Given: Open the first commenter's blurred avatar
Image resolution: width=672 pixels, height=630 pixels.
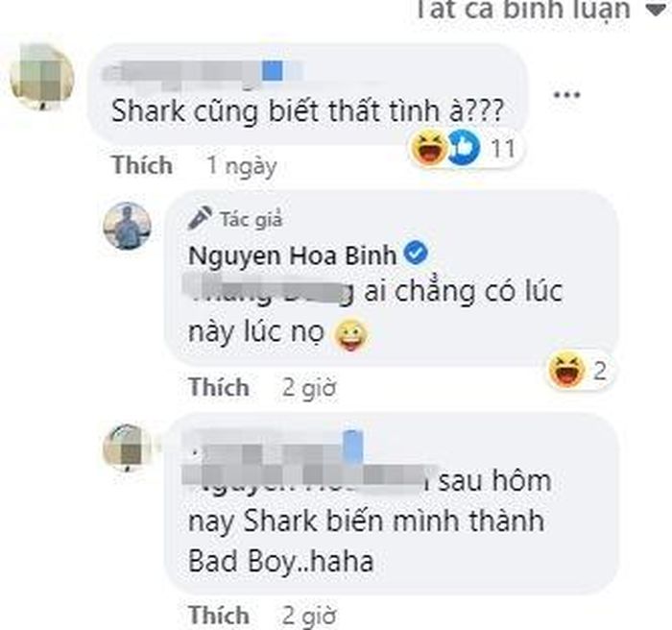Looking at the screenshot, I should click(42, 78).
